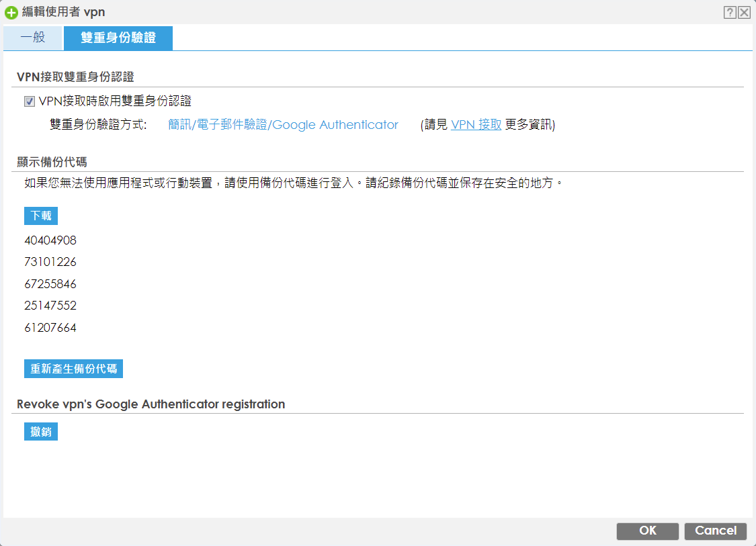Select backup code 25147552
This screenshot has width=756, height=546.
pos(50,306)
